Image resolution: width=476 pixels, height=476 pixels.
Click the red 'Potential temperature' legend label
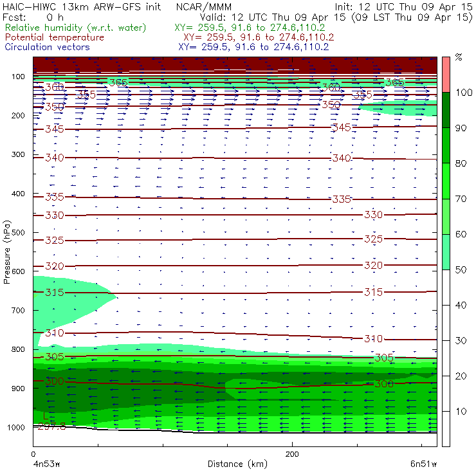(55, 37)
